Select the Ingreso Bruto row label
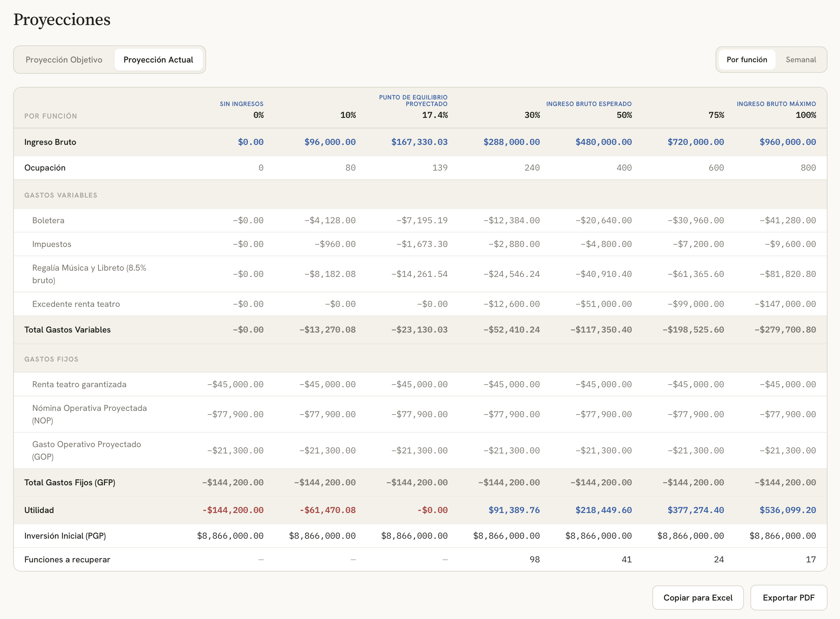840x619 pixels. pos(50,142)
